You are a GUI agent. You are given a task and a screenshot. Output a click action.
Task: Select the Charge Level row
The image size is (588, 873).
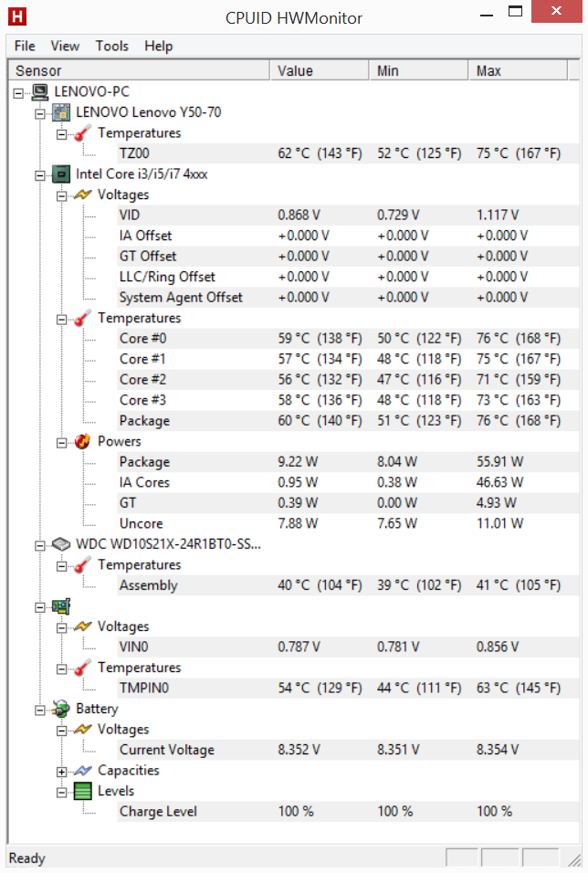348,811
